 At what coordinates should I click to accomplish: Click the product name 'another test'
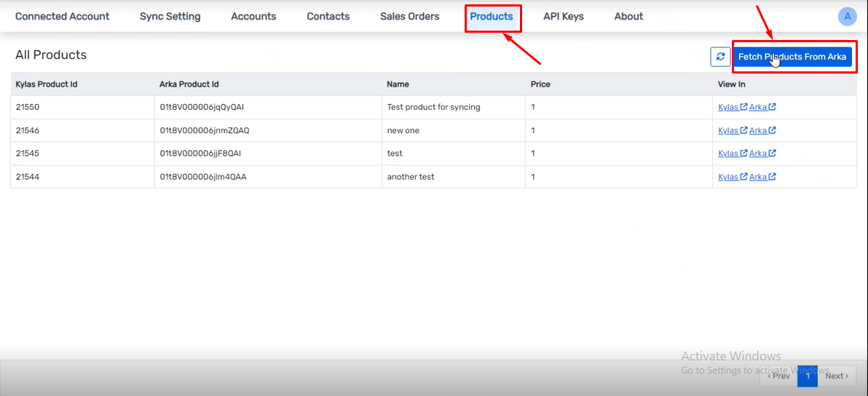pyautogui.click(x=411, y=177)
